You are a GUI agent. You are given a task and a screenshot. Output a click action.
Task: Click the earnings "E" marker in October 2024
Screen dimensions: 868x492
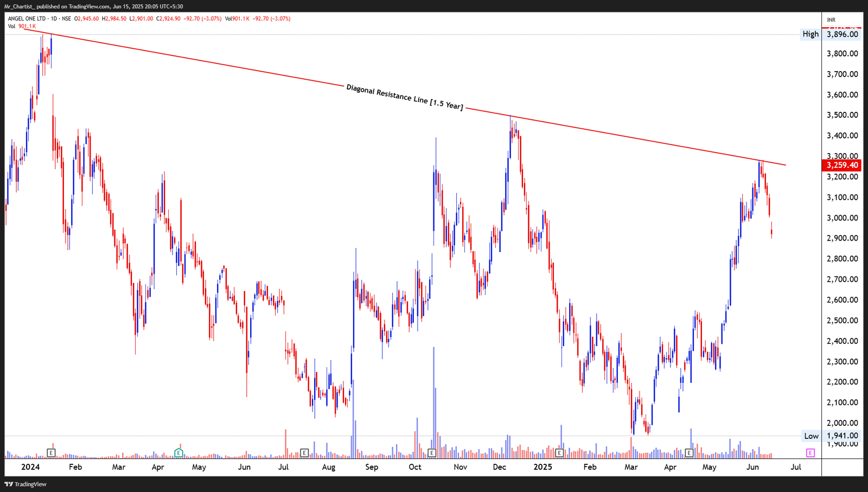point(432,452)
